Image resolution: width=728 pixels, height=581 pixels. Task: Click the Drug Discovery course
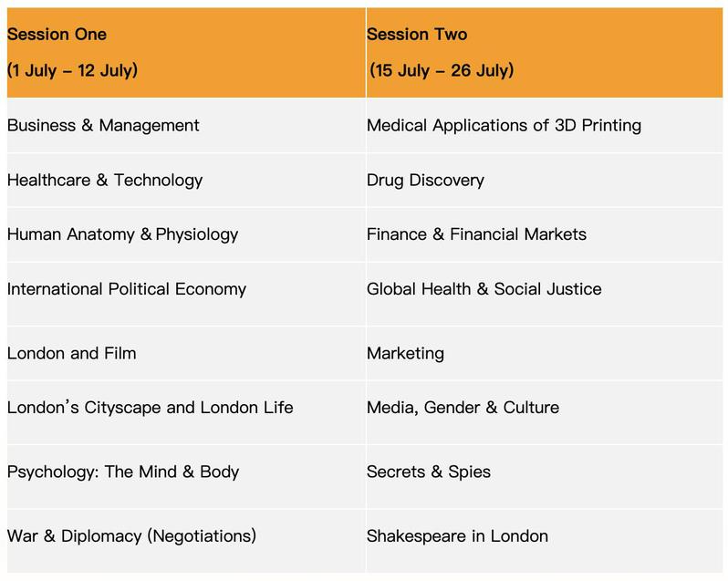(x=425, y=180)
